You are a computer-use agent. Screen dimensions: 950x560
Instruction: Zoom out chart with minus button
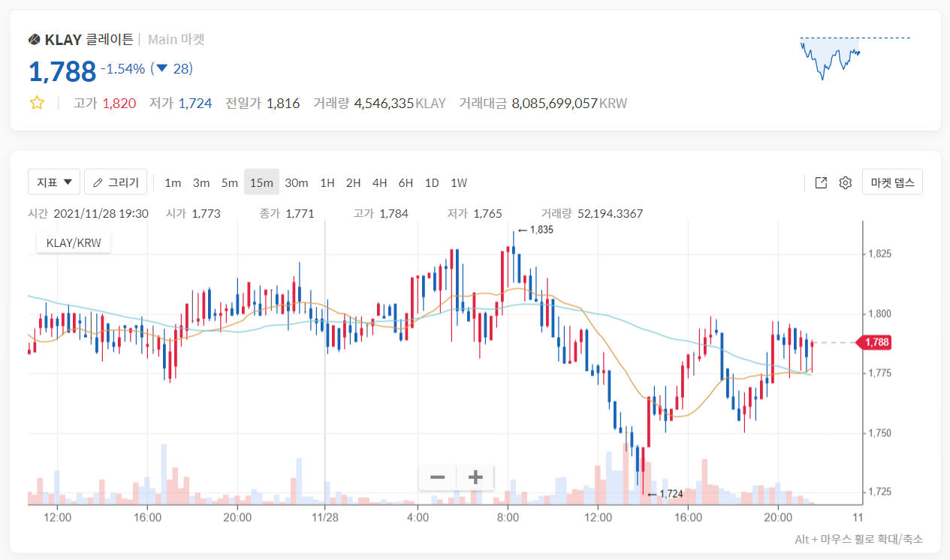point(438,477)
